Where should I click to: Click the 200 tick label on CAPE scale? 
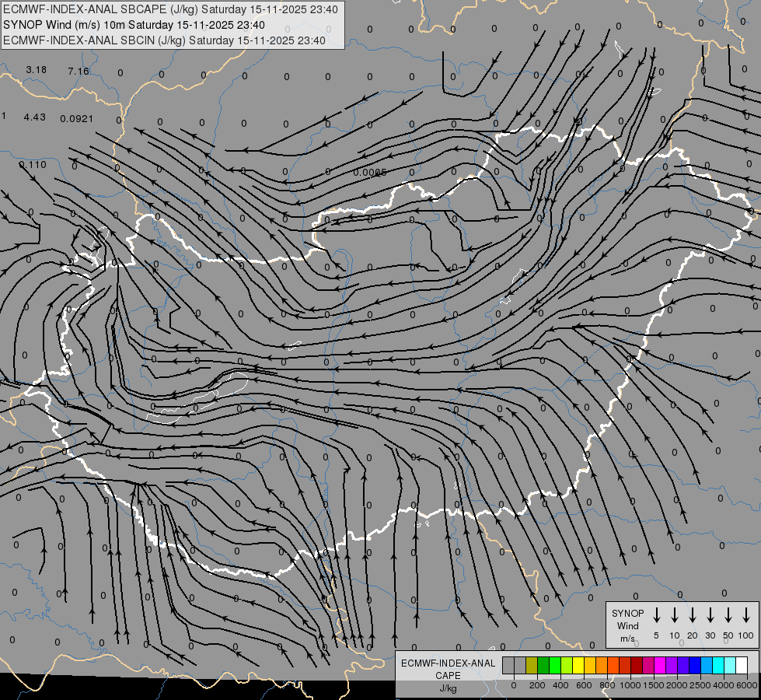pyautogui.click(x=537, y=685)
